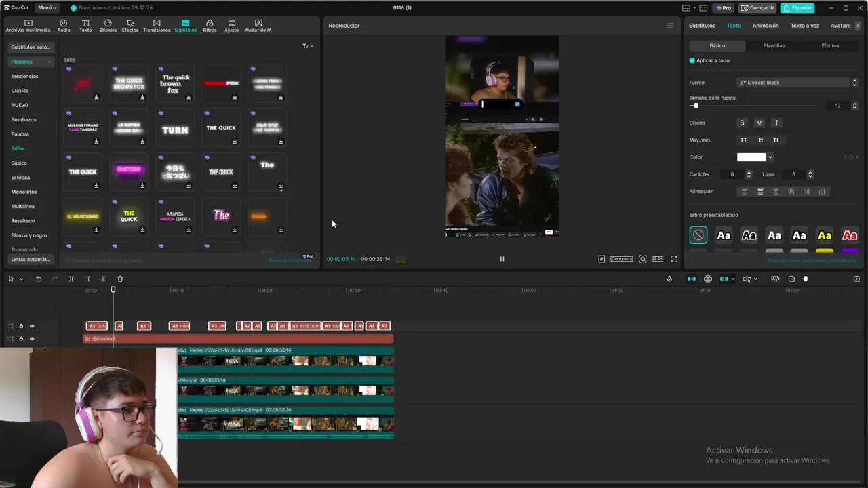This screenshot has height=488, width=868.
Task: Adjust the Tamaño de la fuente slider
Action: 753,106
